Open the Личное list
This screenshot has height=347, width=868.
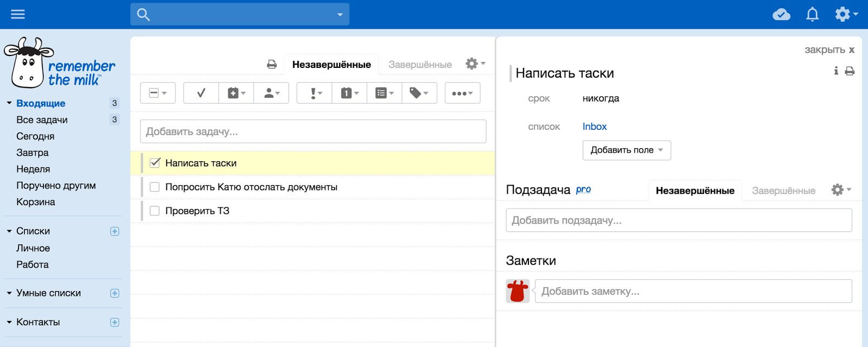click(x=33, y=248)
